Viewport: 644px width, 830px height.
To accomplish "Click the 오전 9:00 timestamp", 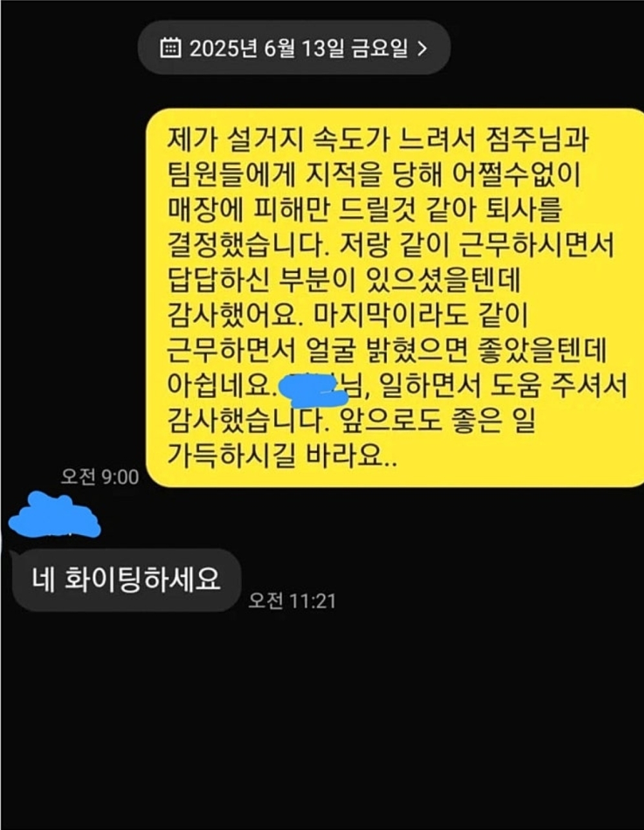I will 100,477.
